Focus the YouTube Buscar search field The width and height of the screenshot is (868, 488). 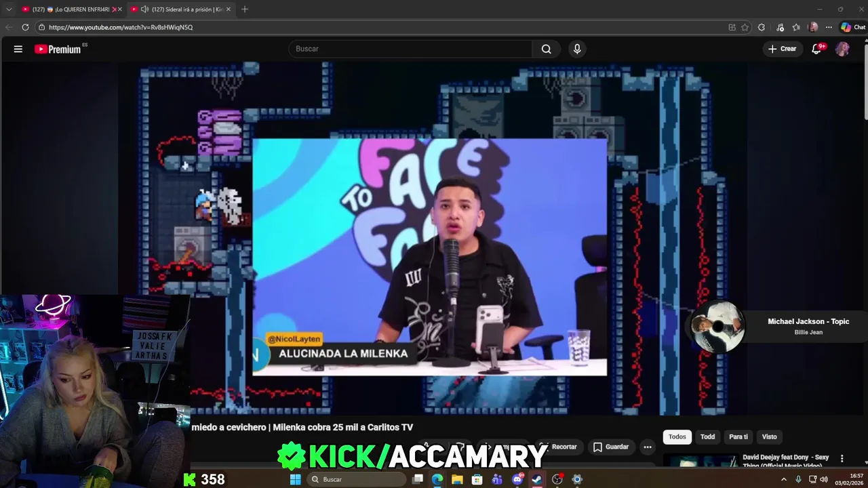[410, 49]
